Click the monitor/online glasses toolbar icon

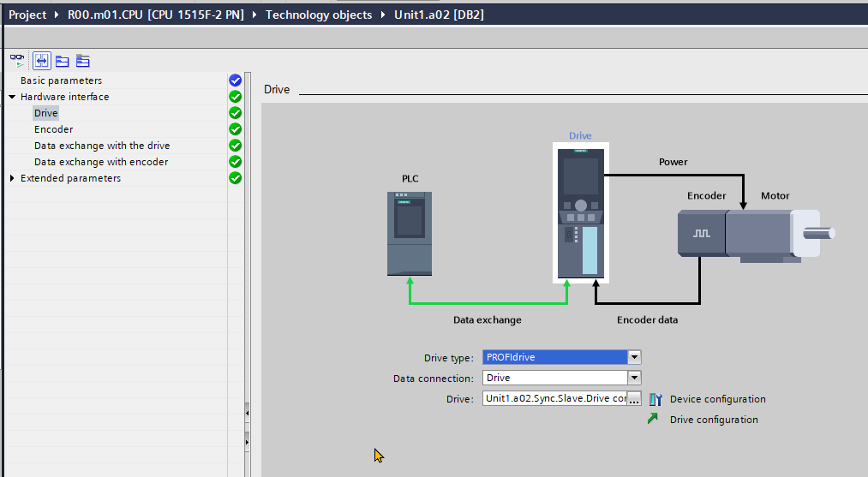point(17,60)
